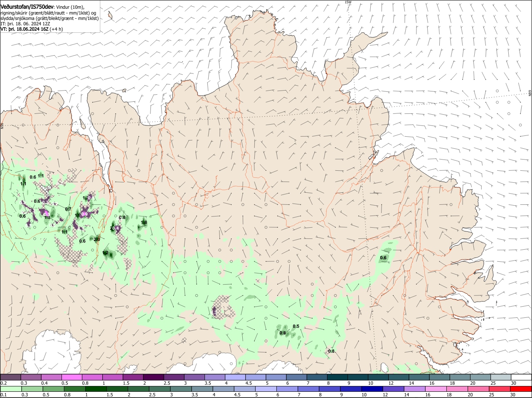This screenshot has height=398, width=532.
Task: Click the 'IT: þri. 18. 06. 2024 12Z' line
Action: (25, 24)
